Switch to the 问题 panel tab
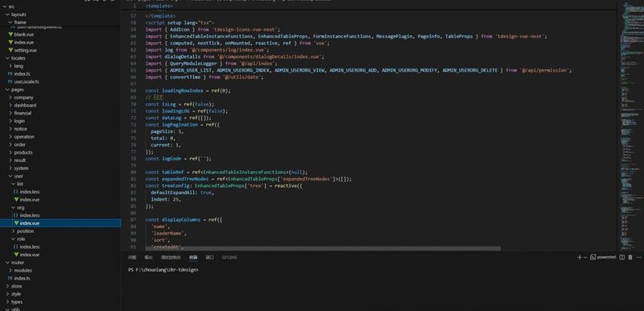The image size is (644, 311). [132, 258]
